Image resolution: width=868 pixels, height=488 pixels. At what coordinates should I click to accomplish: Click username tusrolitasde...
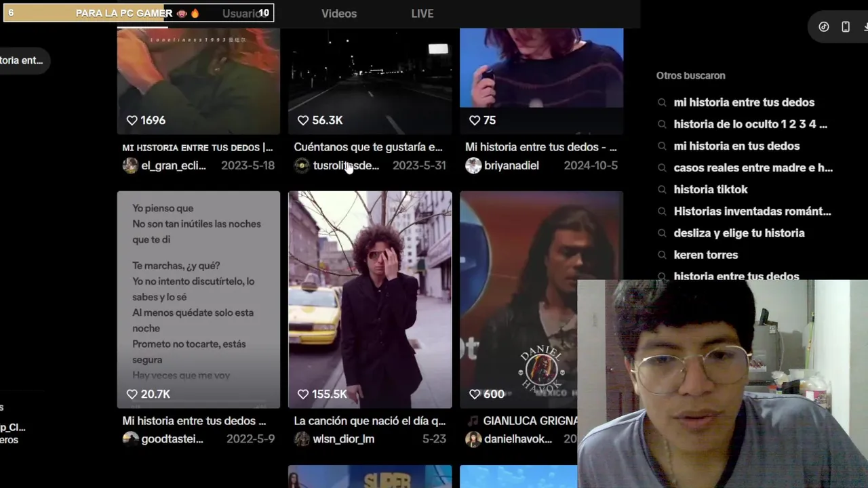346,165
